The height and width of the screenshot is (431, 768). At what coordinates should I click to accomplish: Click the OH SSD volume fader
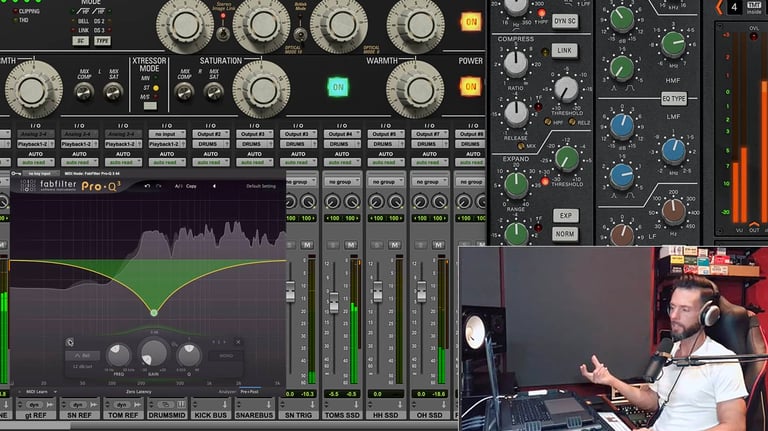tap(422, 292)
